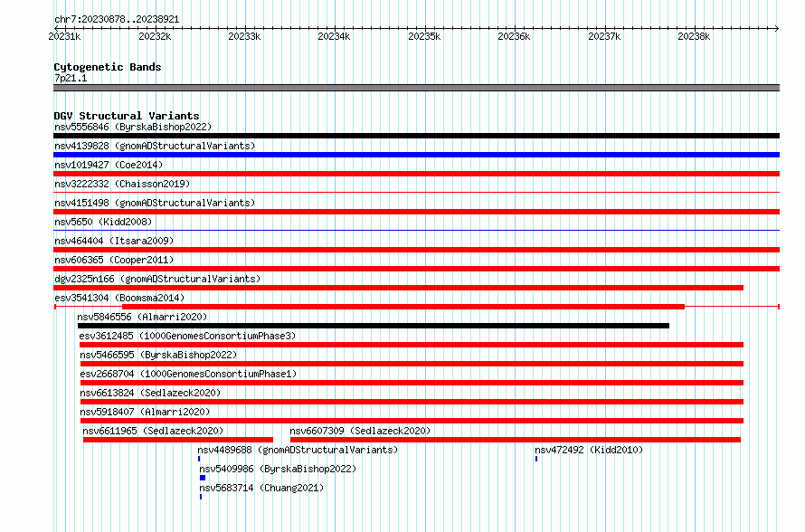805x532 pixels.
Task: Click the 20235k ruler label
Action: 424,36
